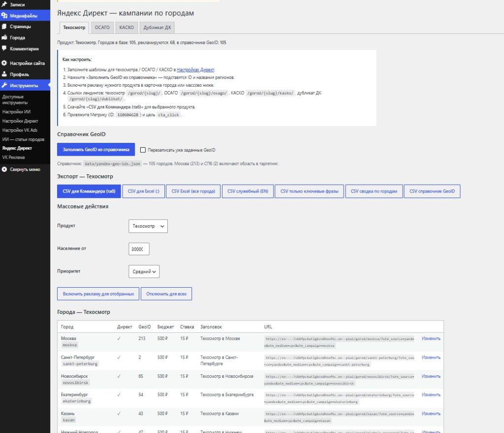
Task: Click CSV сводка по городам button
Action: pos(374,191)
